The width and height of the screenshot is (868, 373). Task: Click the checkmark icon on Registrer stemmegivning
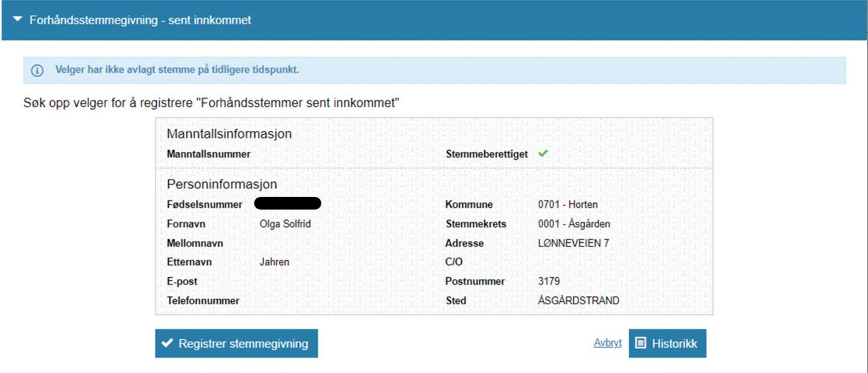[x=167, y=343]
